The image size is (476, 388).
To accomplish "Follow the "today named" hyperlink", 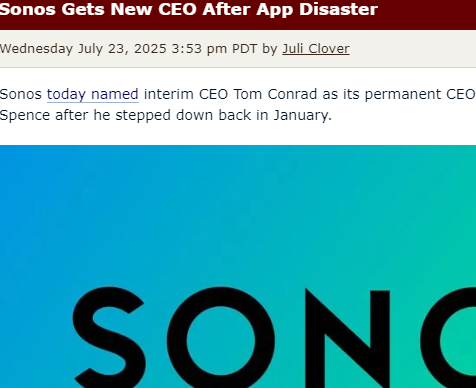I will pos(93,94).
